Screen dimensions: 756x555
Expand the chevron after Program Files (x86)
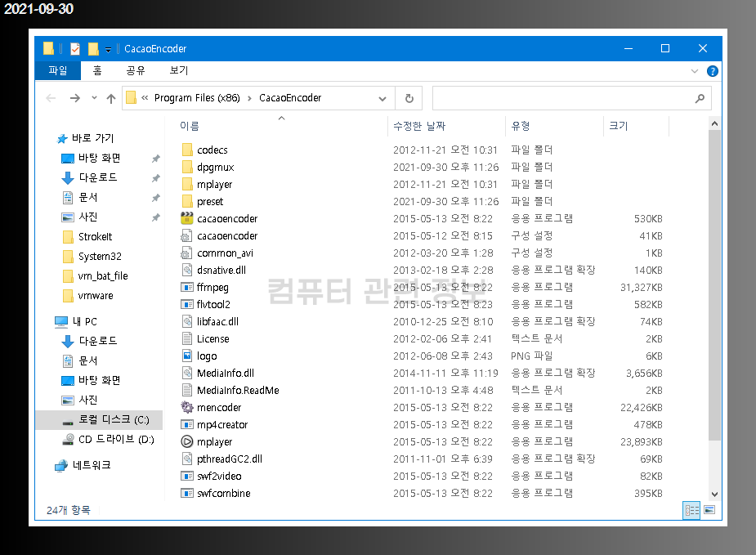pos(249,98)
